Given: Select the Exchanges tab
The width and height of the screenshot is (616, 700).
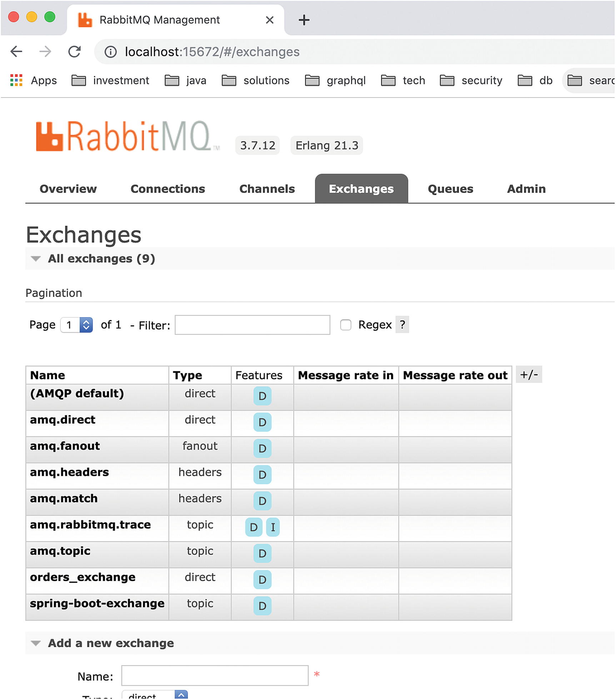Looking at the screenshot, I should pyautogui.click(x=361, y=189).
